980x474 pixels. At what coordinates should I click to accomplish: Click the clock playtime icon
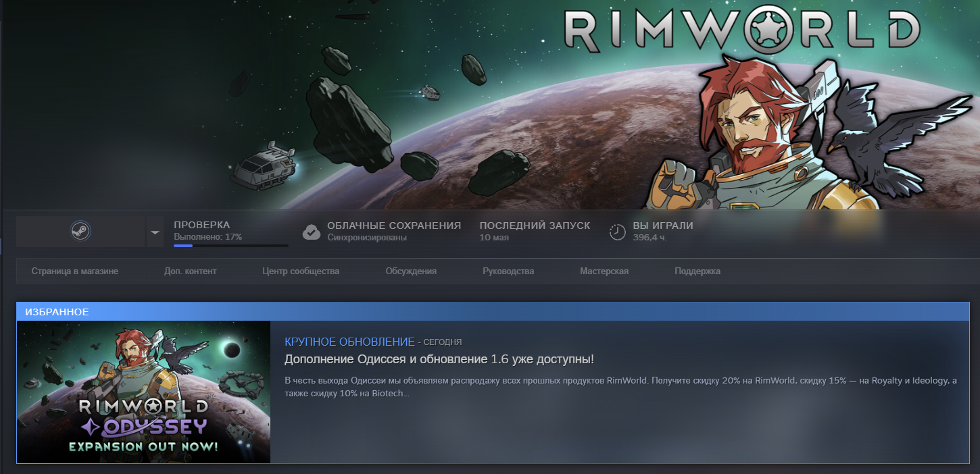pyautogui.click(x=617, y=232)
